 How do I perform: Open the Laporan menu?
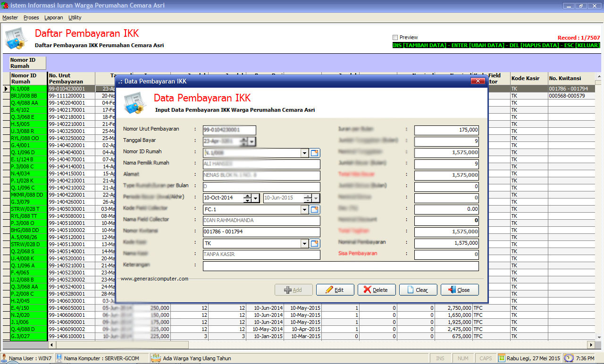[x=53, y=17]
